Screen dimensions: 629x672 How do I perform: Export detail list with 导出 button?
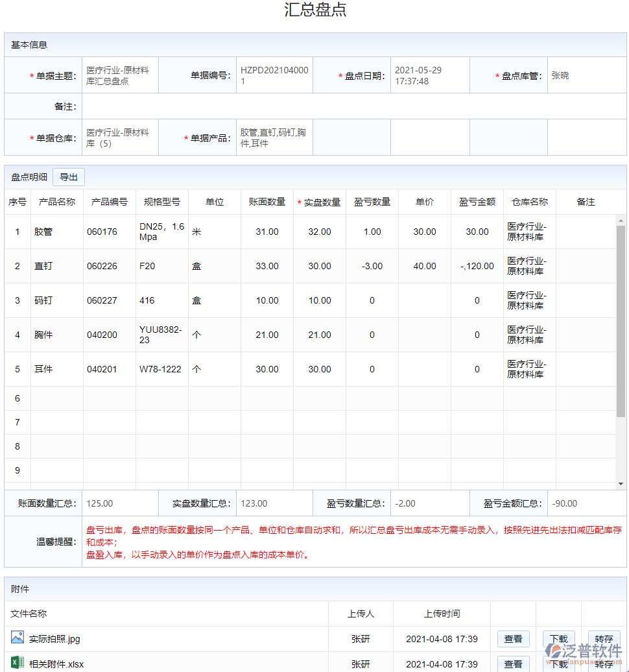tap(69, 177)
